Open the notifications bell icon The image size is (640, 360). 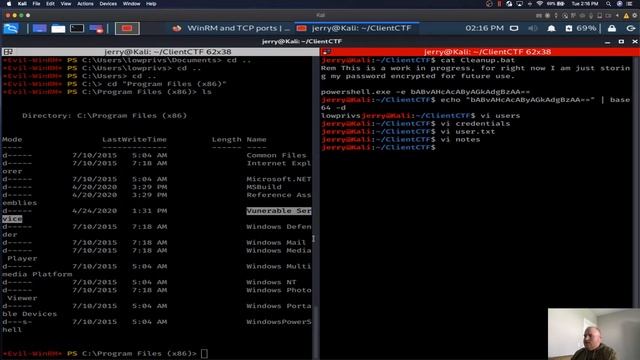551,28
